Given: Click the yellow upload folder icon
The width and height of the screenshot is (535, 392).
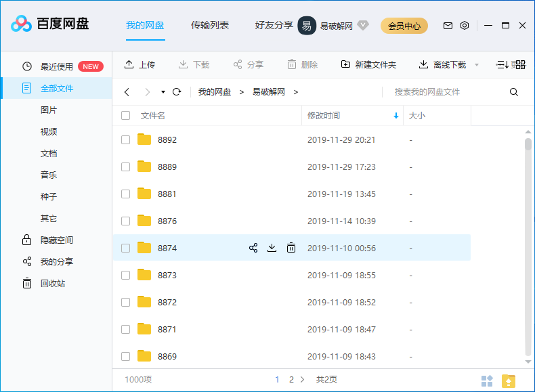Looking at the screenshot, I should [x=509, y=380].
